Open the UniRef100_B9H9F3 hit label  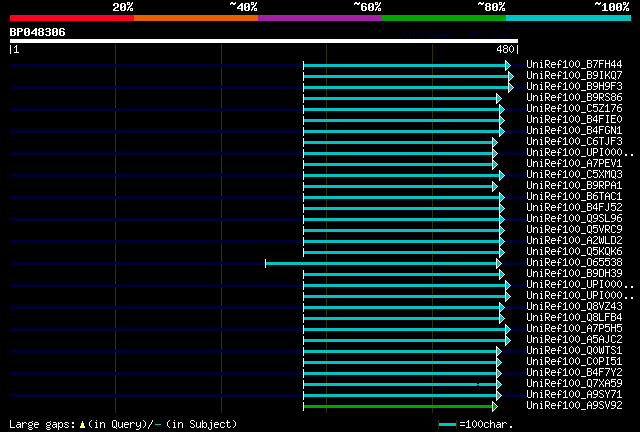574,86
